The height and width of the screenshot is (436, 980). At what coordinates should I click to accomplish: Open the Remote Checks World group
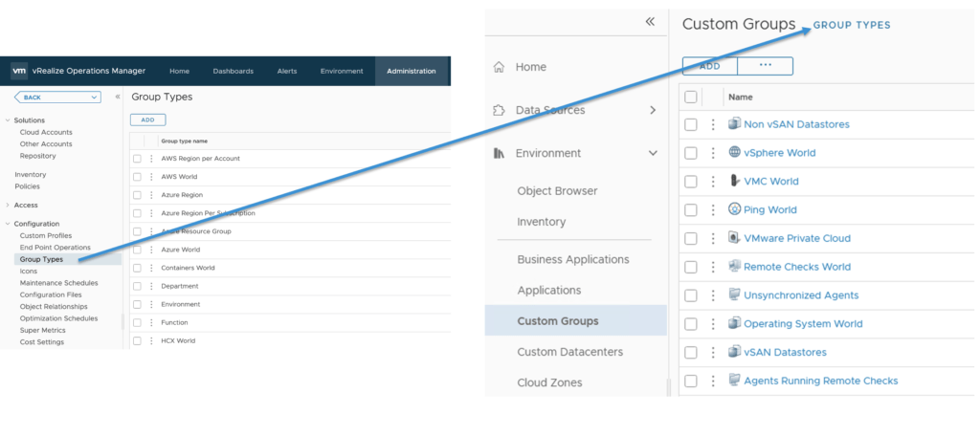click(796, 267)
